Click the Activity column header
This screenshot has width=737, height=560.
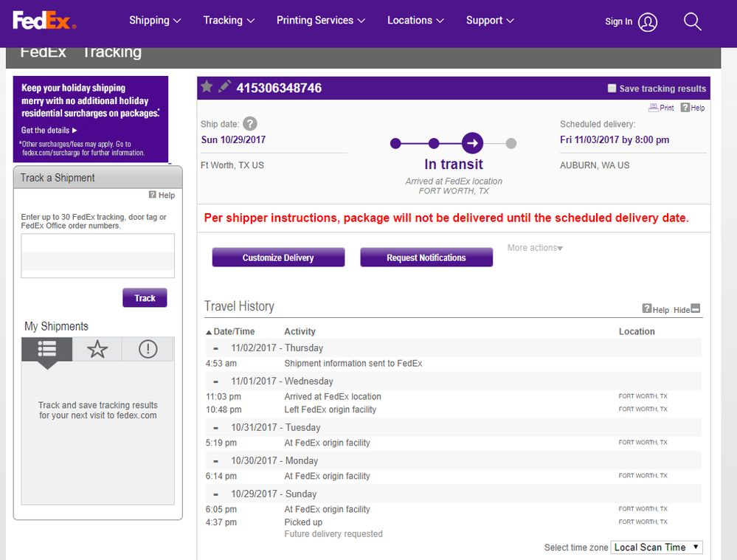[300, 331]
